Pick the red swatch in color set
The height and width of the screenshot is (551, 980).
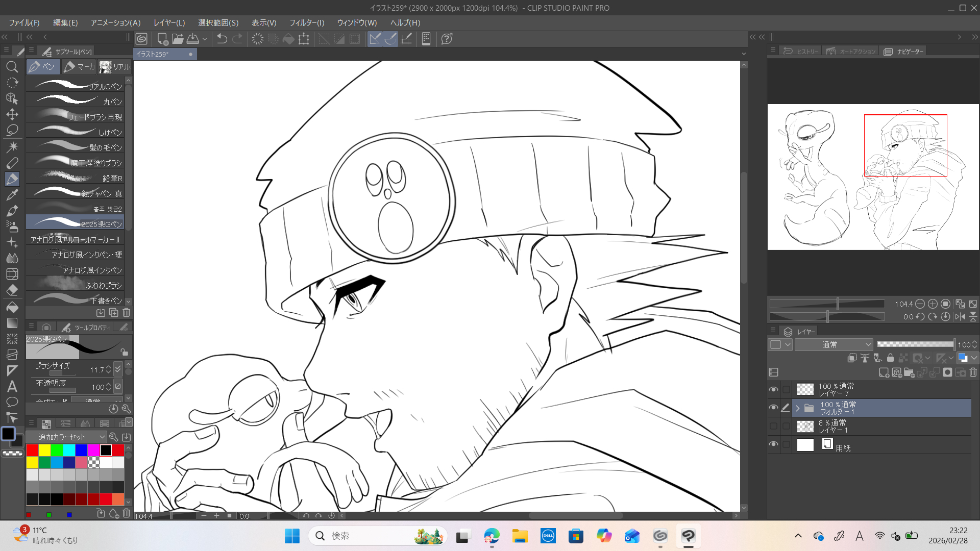coord(33,450)
